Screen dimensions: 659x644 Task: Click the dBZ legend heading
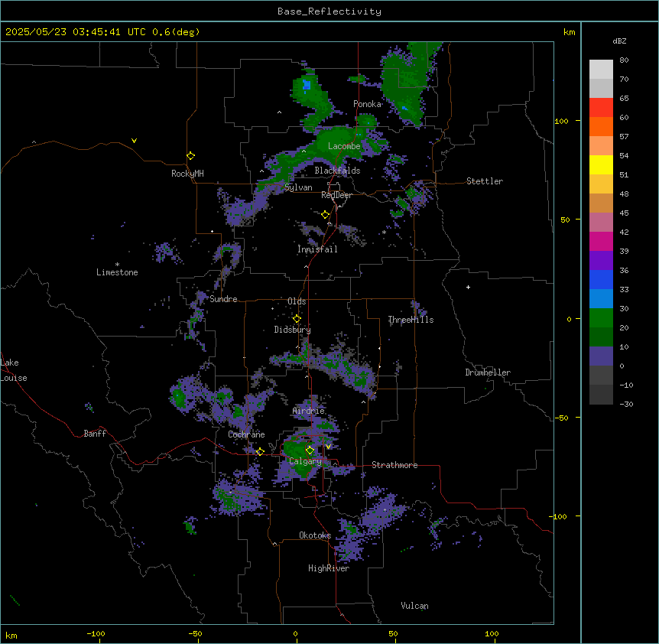pyautogui.click(x=619, y=41)
